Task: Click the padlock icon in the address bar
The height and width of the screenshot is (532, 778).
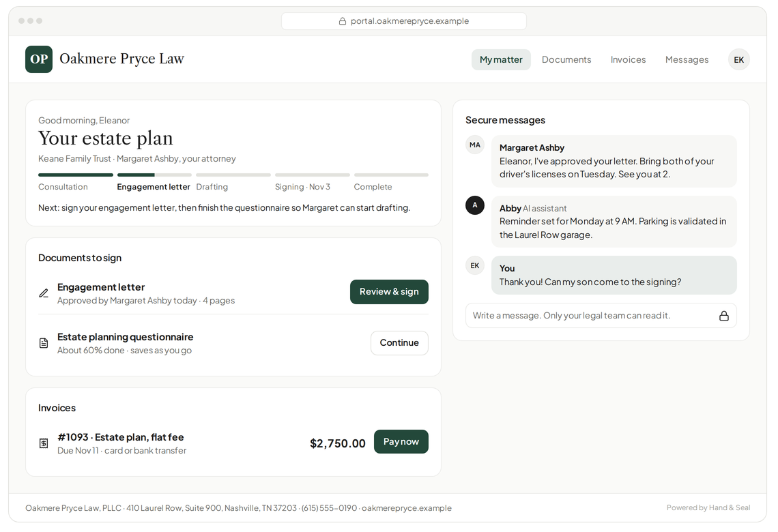Action: (x=343, y=21)
